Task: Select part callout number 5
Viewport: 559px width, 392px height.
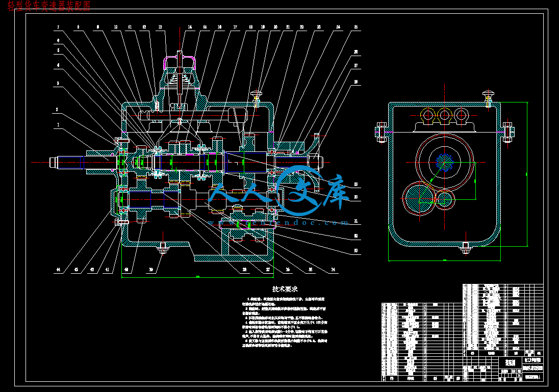Action: point(59,50)
